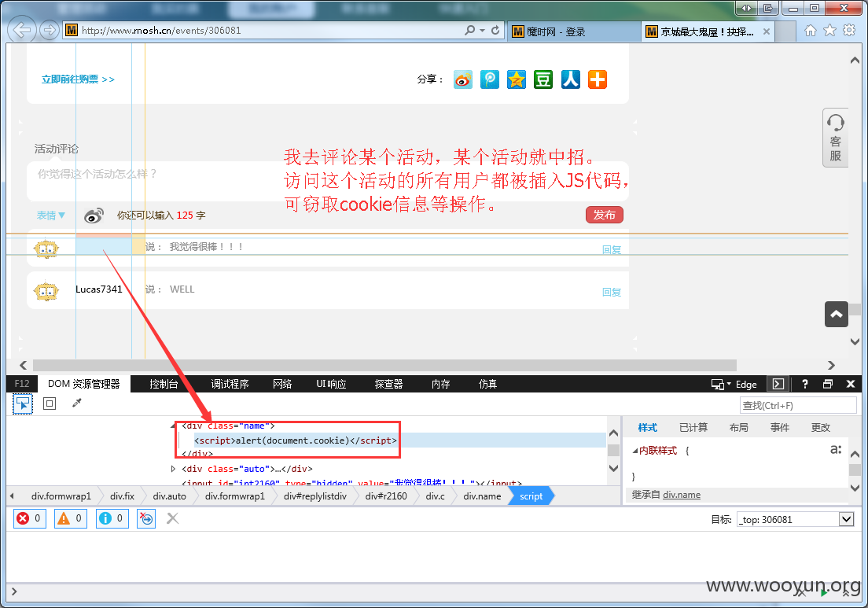
Task: Click the 查找(Ctrl+F) search field
Action: (x=798, y=405)
